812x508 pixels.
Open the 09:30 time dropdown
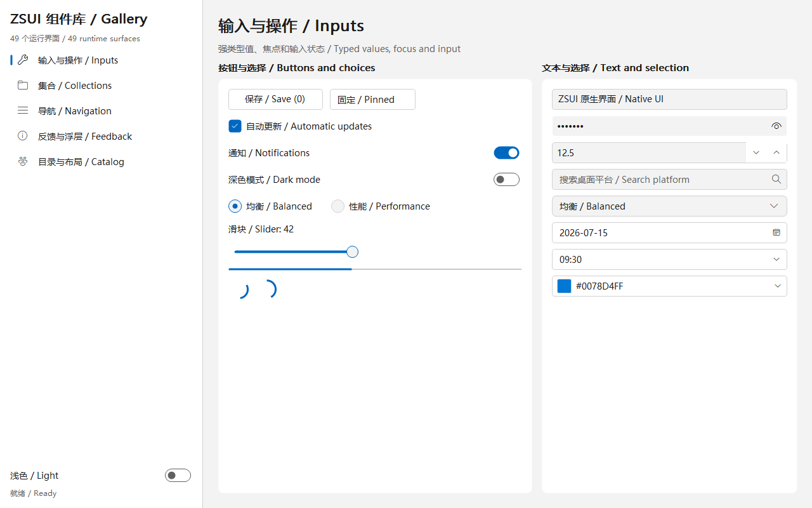pyautogui.click(x=776, y=259)
